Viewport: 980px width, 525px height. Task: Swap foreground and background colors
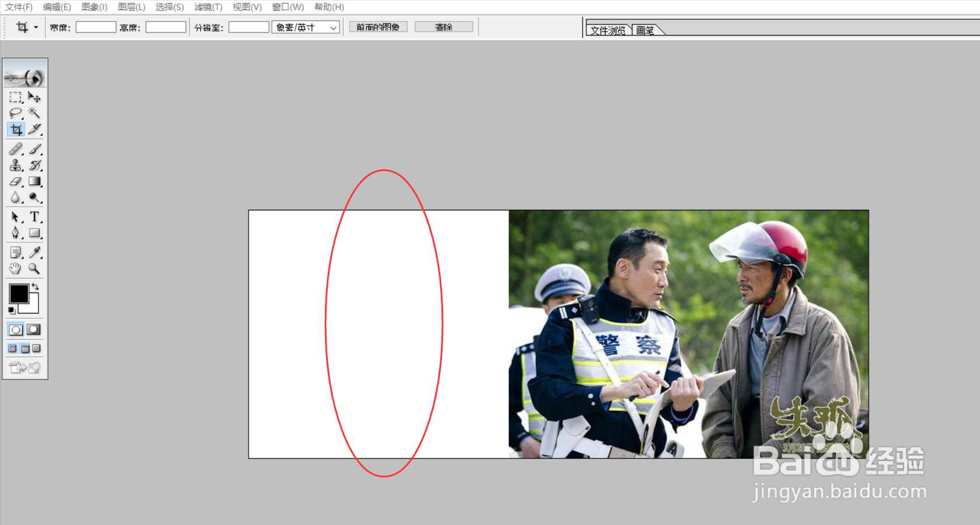pyautogui.click(x=35, y=286)
